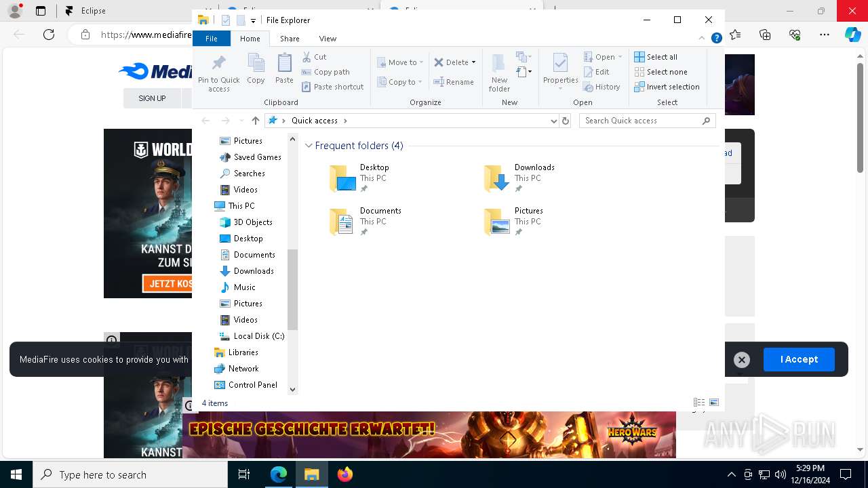
Task: Open Task View on the taskbar
Action: pyautogui.click(x=244, y=474)
